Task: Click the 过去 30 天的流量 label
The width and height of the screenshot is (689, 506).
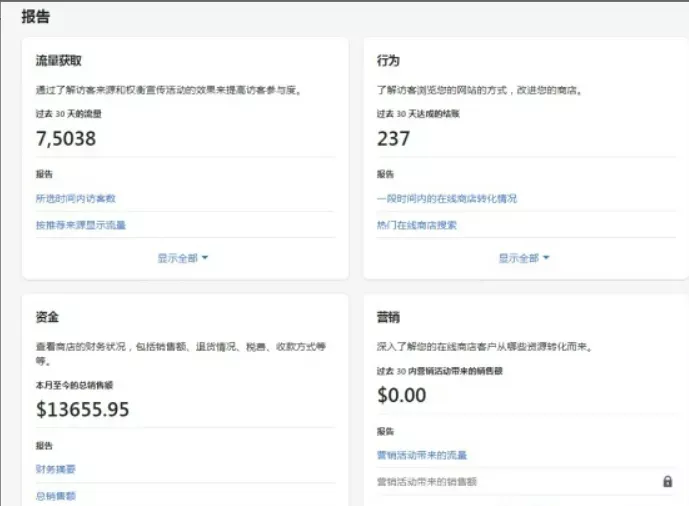Action: click(69, 114)
